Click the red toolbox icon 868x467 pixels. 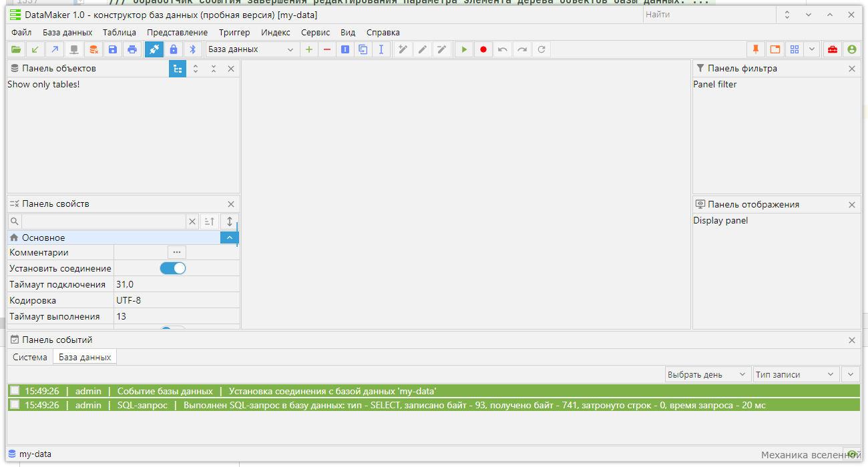832,49
